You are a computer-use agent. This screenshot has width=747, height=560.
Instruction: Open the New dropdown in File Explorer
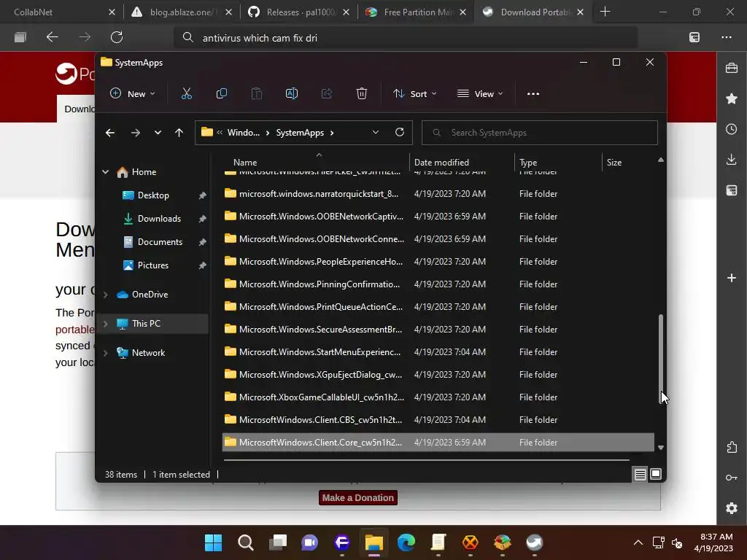point(133,94)
